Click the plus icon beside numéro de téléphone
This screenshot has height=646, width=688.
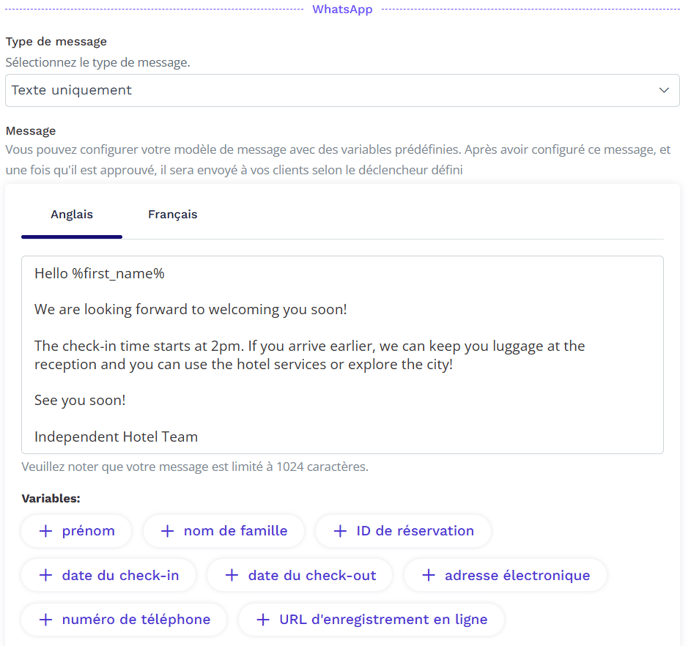pyautogui.click(x=46, y=620)
